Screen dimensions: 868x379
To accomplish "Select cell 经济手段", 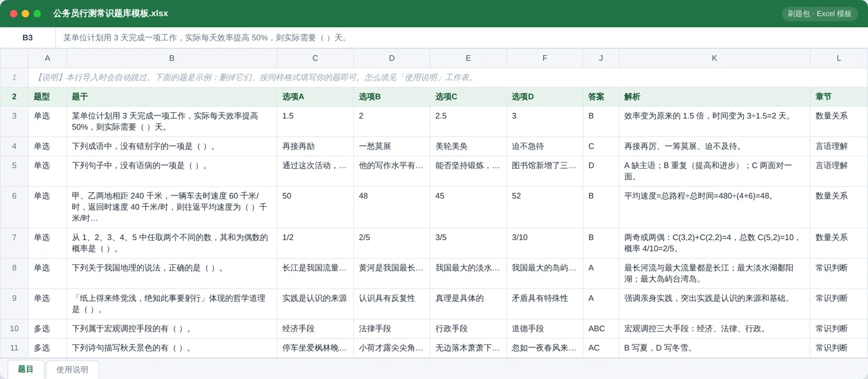I will [x=315, y=329].
